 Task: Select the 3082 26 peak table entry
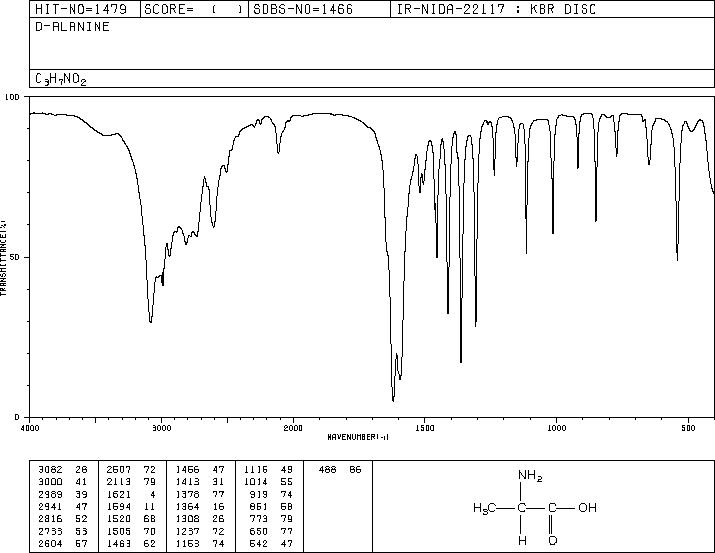pos(62,470)
